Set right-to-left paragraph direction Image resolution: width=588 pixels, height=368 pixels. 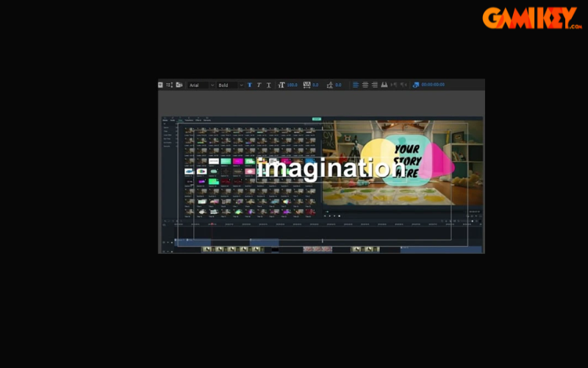pos(404,85)
